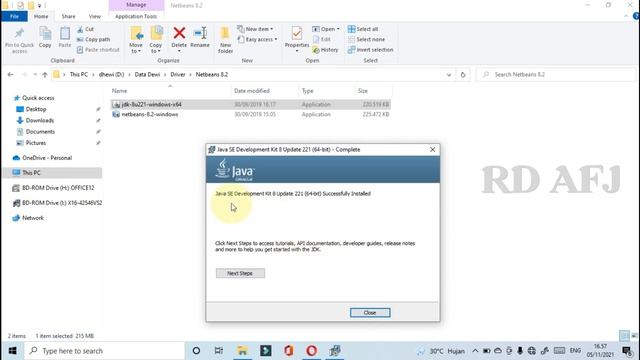
Task: Open the Windows Start menu
Action: (x=12, y=351)
